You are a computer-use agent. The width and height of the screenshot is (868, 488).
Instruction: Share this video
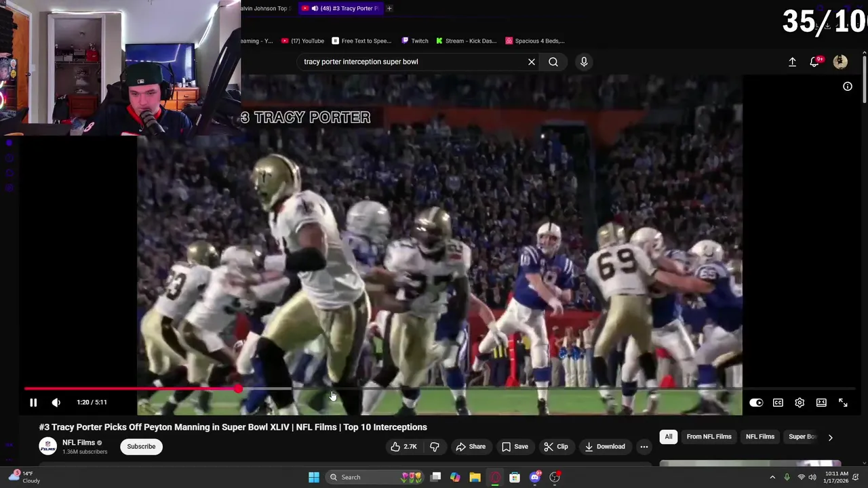tap(471, 447)
